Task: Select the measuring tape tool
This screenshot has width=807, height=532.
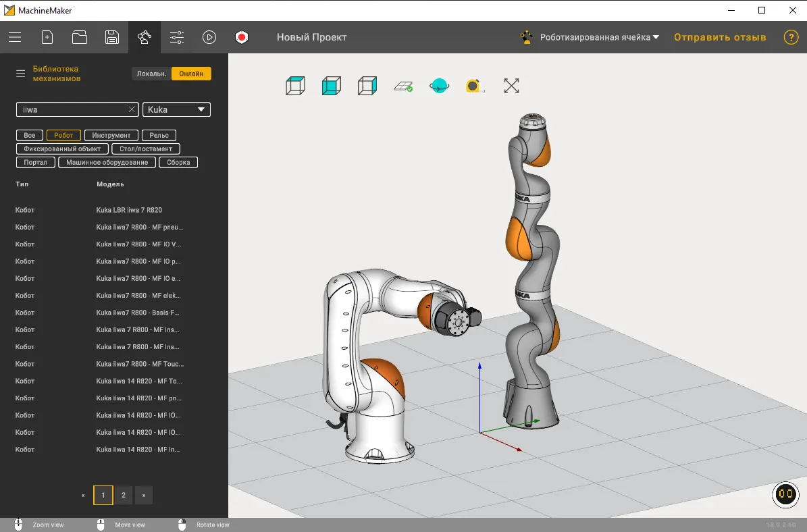Action: pyautogui.click(x=475, y=86)
